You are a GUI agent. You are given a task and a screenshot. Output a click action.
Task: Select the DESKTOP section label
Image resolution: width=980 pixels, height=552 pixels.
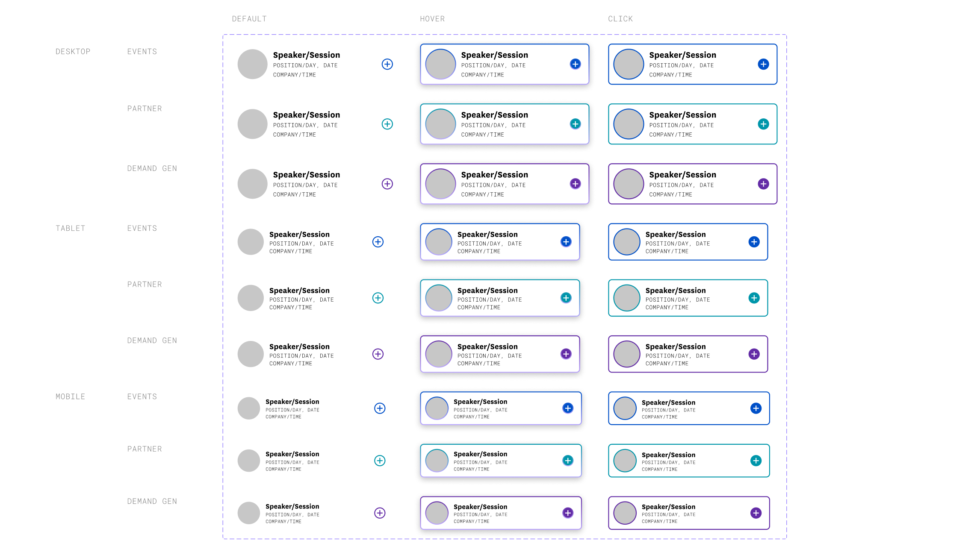point(73,51)
